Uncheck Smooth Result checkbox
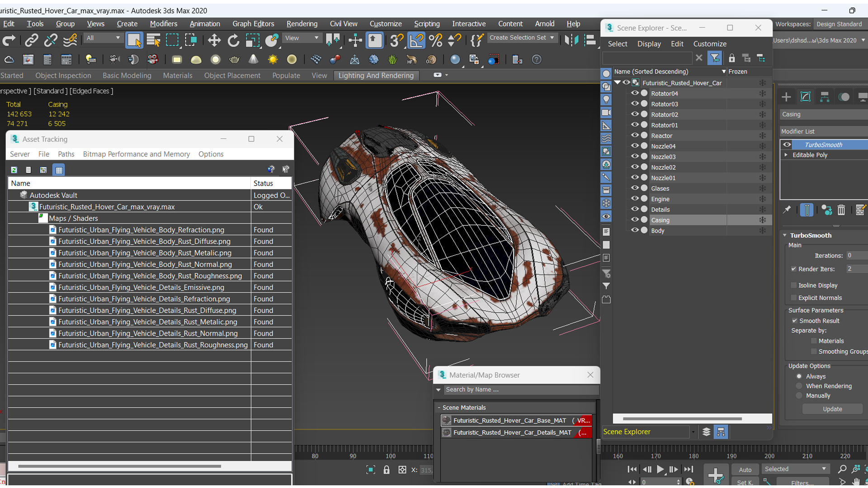The width and height of the screenshot is (868, 488). 794,321
